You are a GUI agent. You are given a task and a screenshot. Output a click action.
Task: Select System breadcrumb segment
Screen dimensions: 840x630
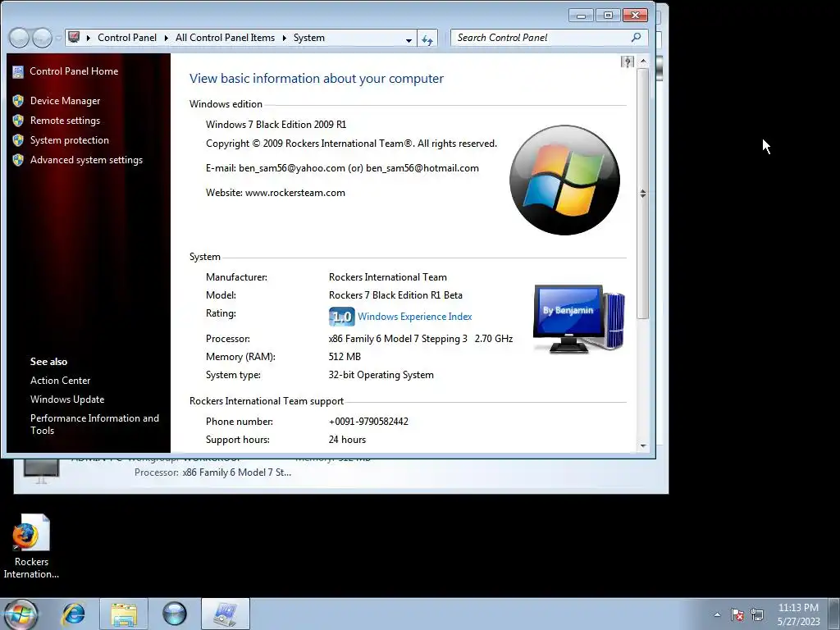308,38
